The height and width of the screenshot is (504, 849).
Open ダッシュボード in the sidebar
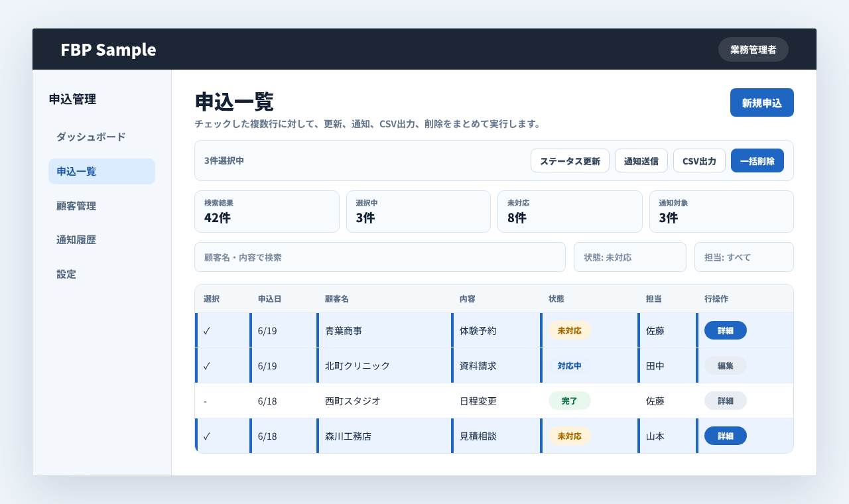pos(101,137)
